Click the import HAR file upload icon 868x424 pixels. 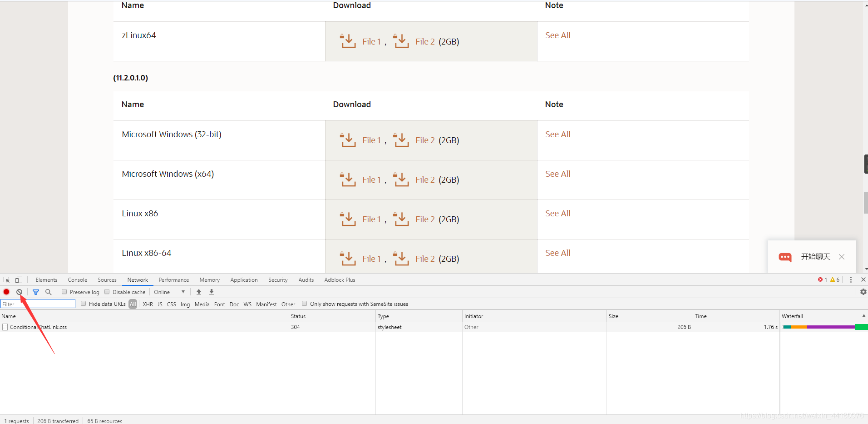pyautogui.click(x=199, y=292)
